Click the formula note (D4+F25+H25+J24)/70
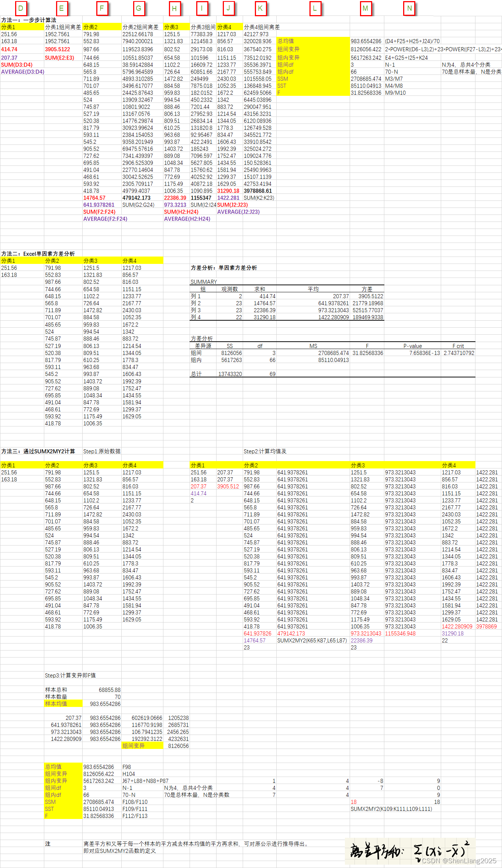502x868 pixels. 412,41
